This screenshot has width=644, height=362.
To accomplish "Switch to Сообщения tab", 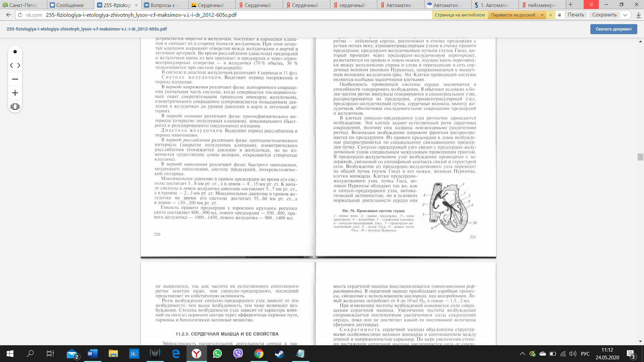I will (x=70, y=5).
